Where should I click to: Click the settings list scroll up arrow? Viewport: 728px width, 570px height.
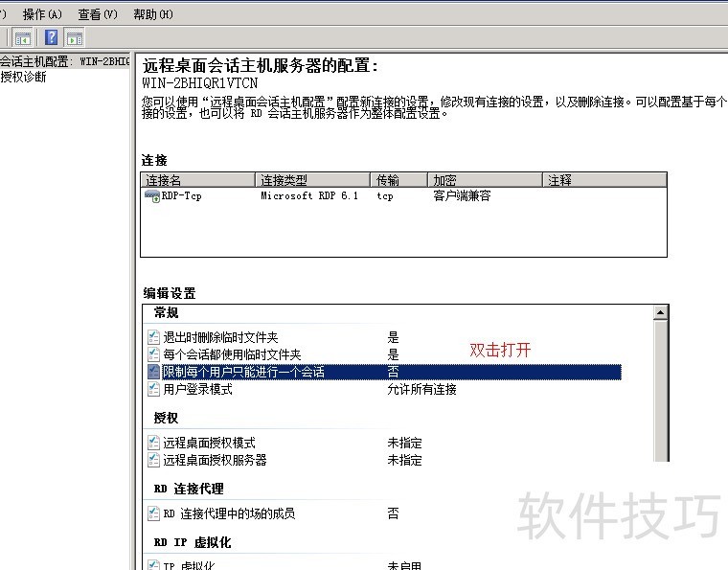pos(660,313)
